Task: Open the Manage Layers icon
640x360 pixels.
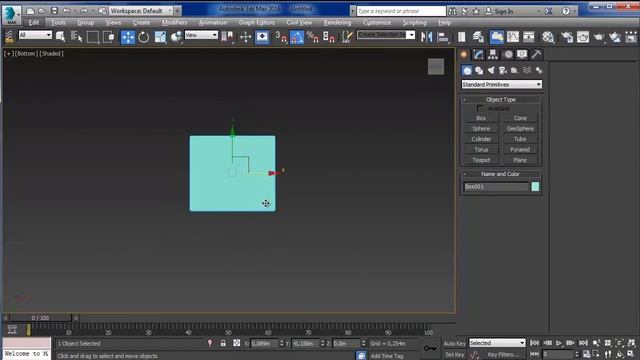Action: coord(478,37)
